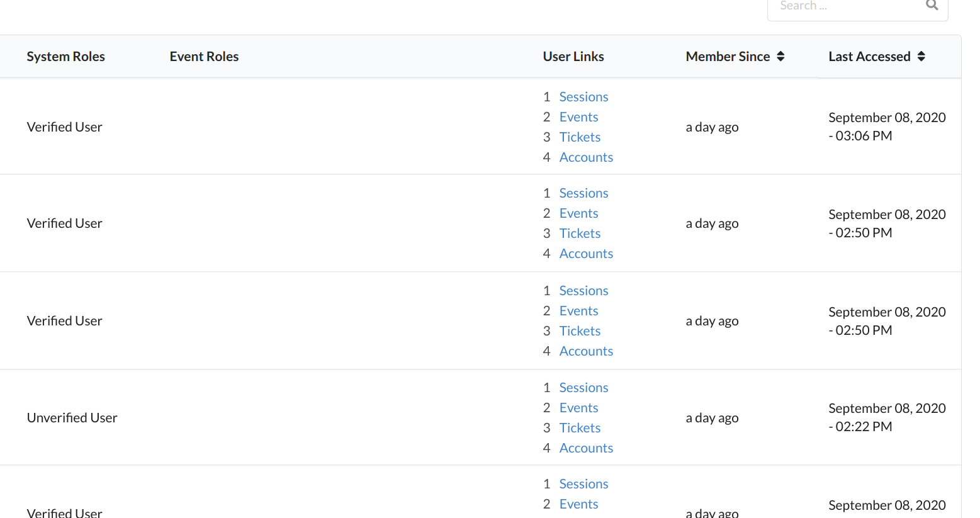The width and height of the screenshot is (980, 518).
Task: Select the System Roles column header
Action: (x=66, y=57)
